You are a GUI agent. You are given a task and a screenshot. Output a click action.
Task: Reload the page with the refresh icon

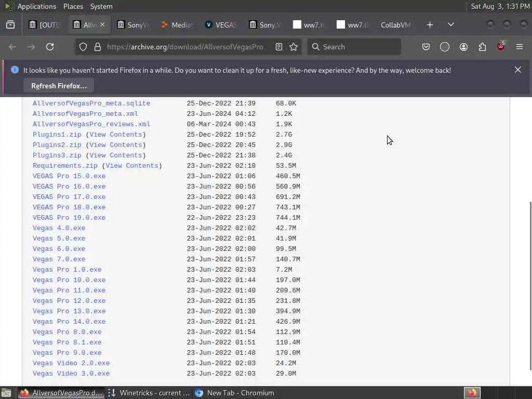50,47
